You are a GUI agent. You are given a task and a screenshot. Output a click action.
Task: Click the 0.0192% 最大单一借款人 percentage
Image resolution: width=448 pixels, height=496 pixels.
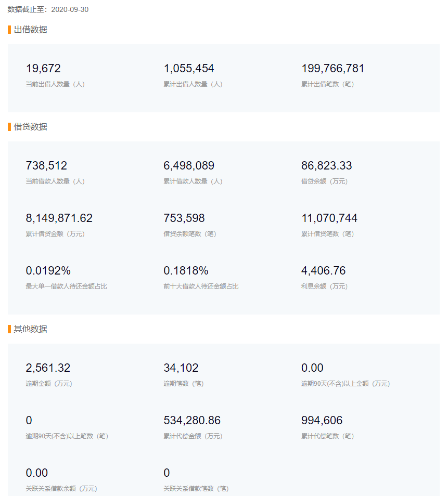coord(48,270)
